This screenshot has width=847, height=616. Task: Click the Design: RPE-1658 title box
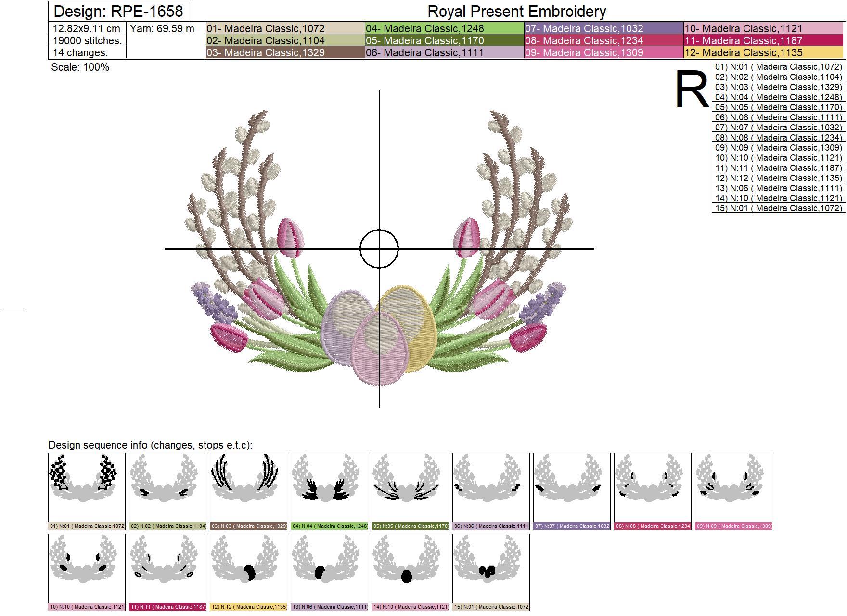(x=118, y=11)
